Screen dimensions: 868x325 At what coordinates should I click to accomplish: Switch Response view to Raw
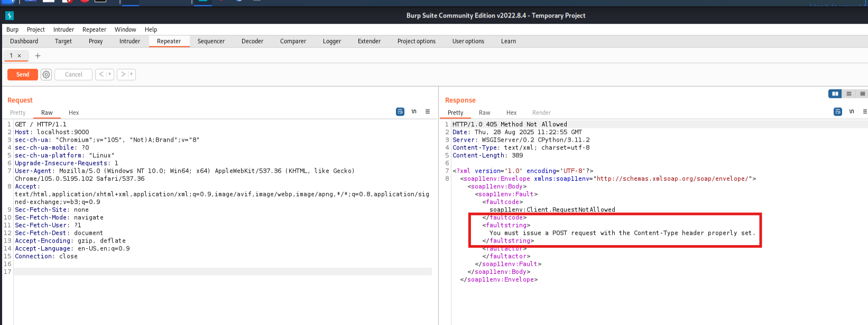point(484,113)
